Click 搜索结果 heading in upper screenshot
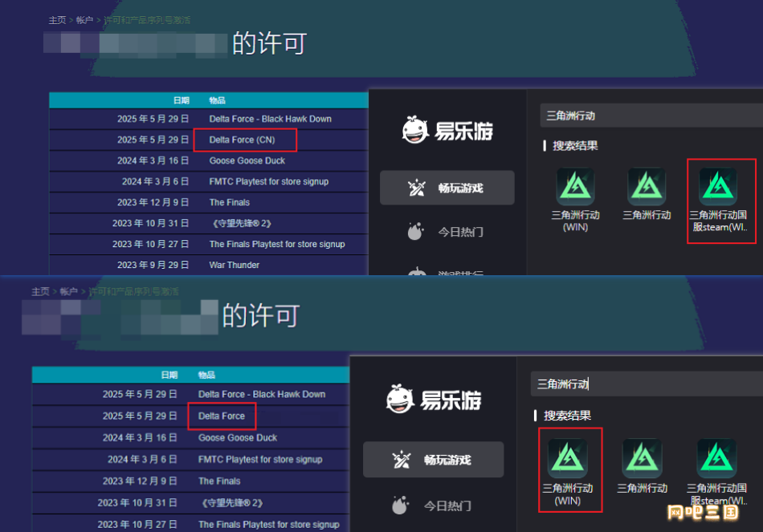This screenshot has width=763, height=532. point(575,145)
